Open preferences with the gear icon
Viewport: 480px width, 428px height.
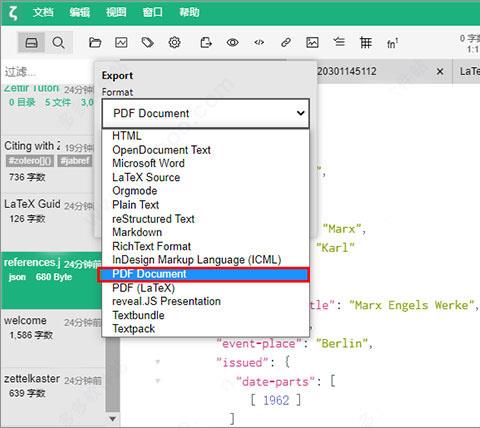tap(174, 43)
